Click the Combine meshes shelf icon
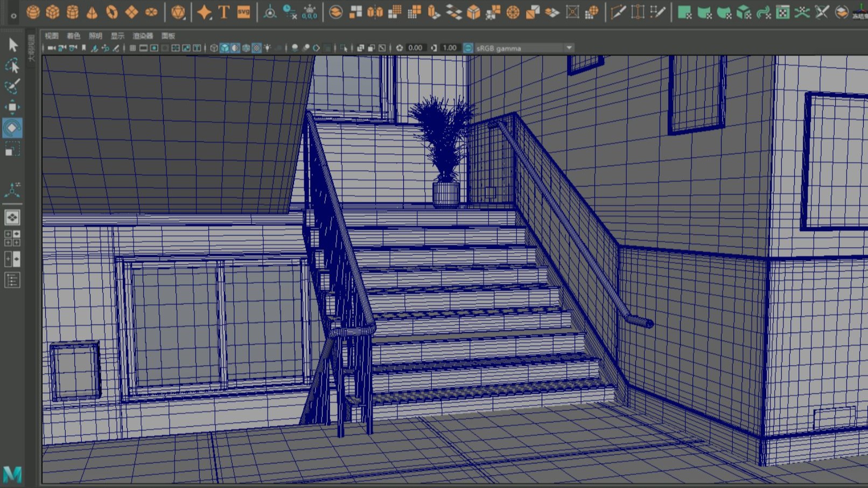This screenshot has height=488, width=868. point(336,12)
